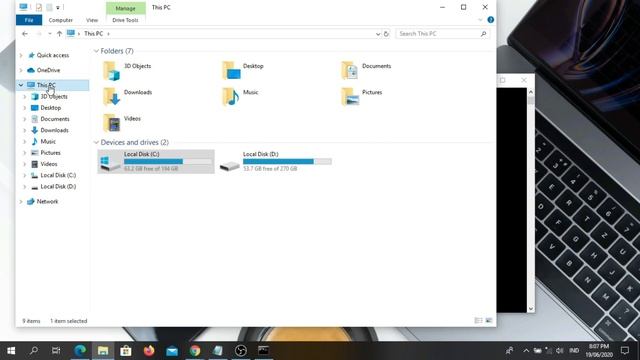640x360 pixels.
Task: Open Microsoft Store from the taskbar
Action: coord(126,351)
